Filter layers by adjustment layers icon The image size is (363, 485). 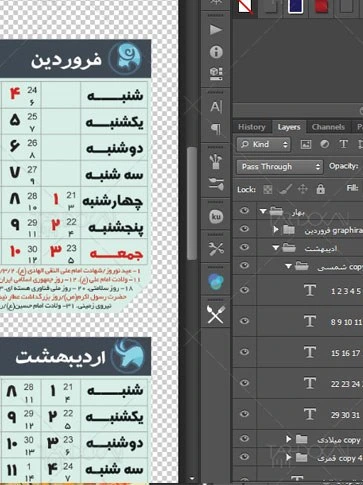[x=324, y=144]
